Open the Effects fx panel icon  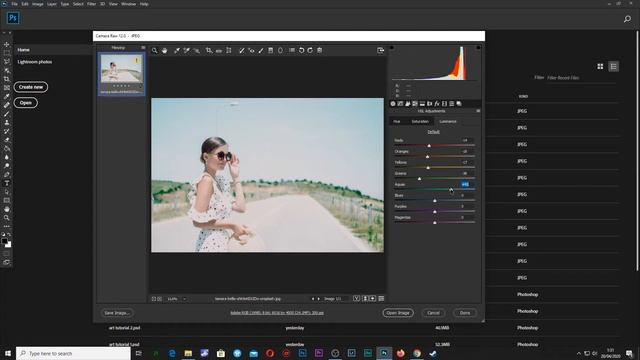click(x=437, y=104)
